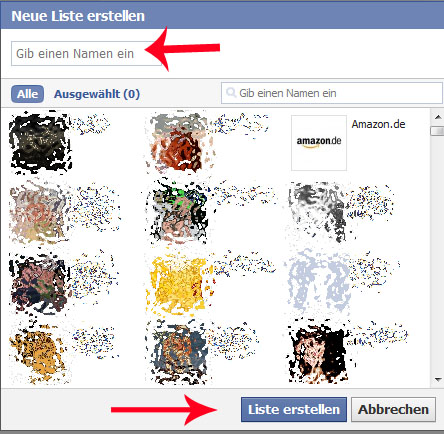Click the Amazon.de name label
Screen dimensions: 444x434
(378, 124)
